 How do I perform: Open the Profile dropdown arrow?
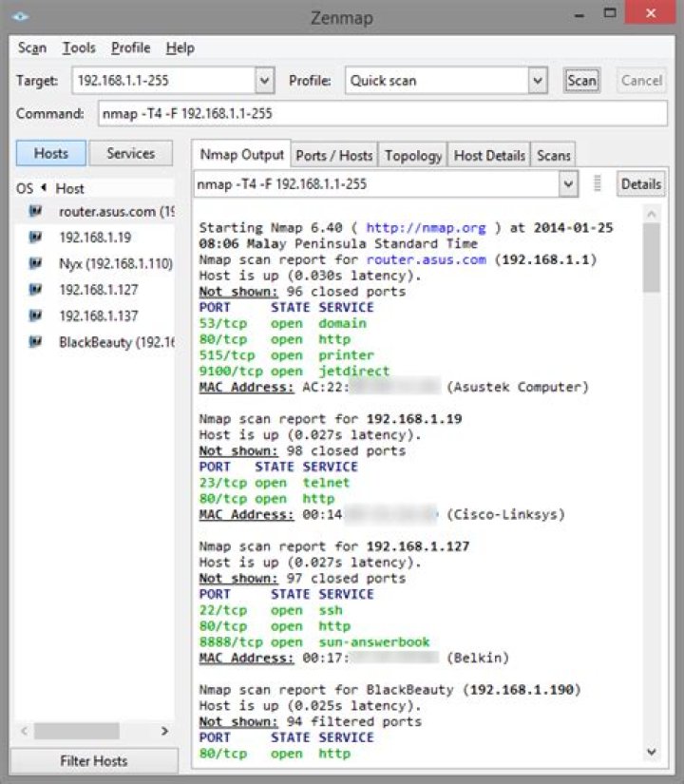click(538, 81)
